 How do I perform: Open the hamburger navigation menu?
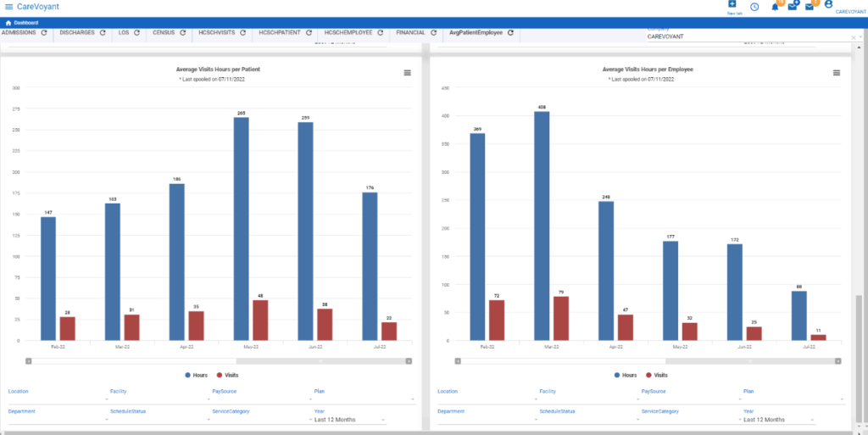[8, 7]
